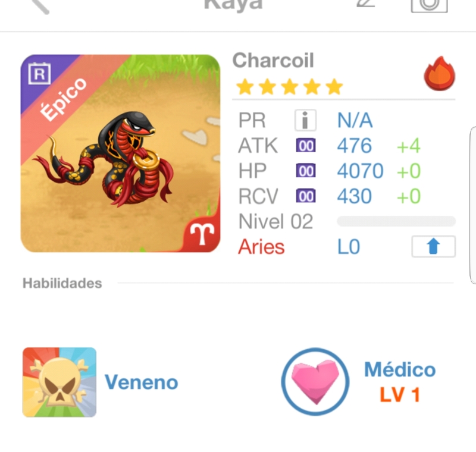Screen dimensions: 476x452
Task: Tap the five-star rating row
Action: pos(290,87)
